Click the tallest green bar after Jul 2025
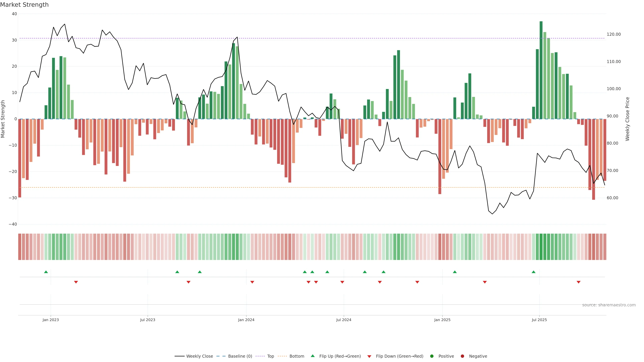Screen dimensions: 644x362 (x=541, y=70)
